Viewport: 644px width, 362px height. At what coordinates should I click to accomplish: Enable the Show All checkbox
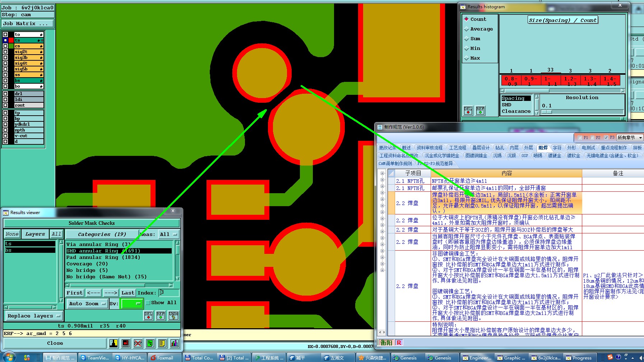click(x=148, y=303)
